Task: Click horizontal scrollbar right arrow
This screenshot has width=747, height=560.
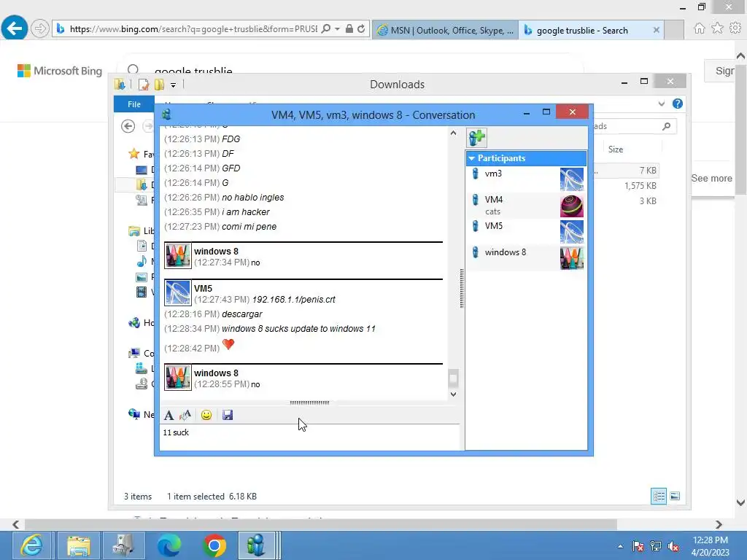Action: (x=719, y=524)
